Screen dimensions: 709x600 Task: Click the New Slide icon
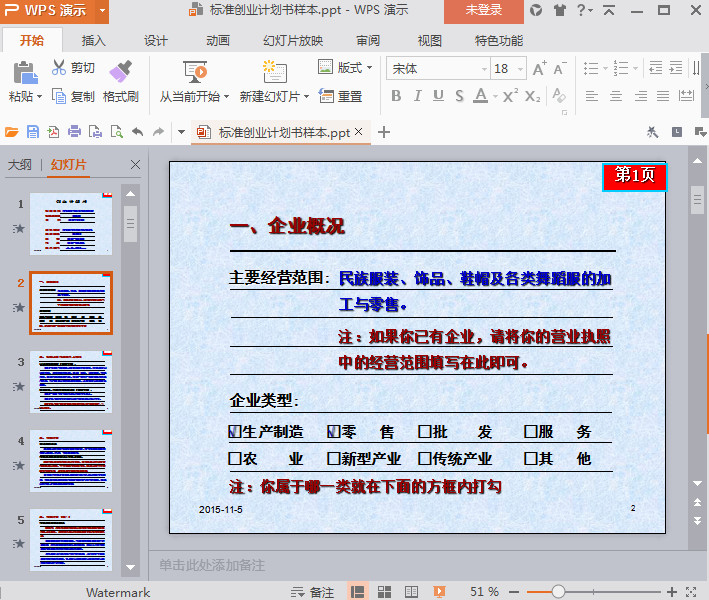274,72
